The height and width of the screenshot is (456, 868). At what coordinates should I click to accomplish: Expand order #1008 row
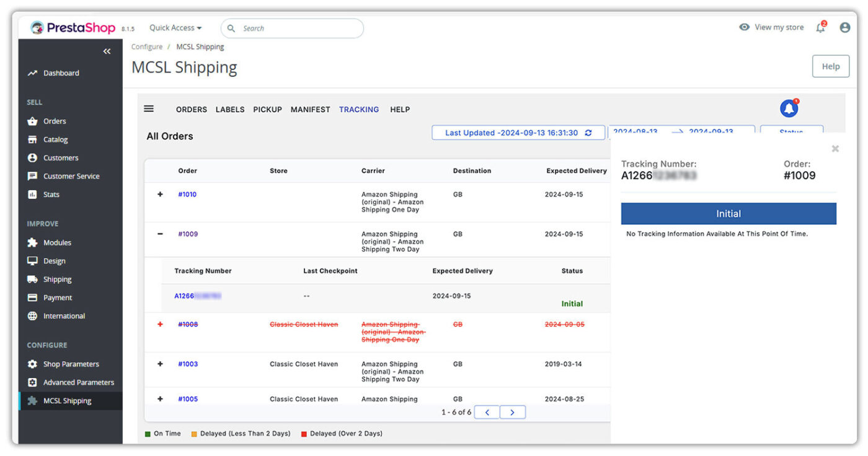(x=160, y=324)
